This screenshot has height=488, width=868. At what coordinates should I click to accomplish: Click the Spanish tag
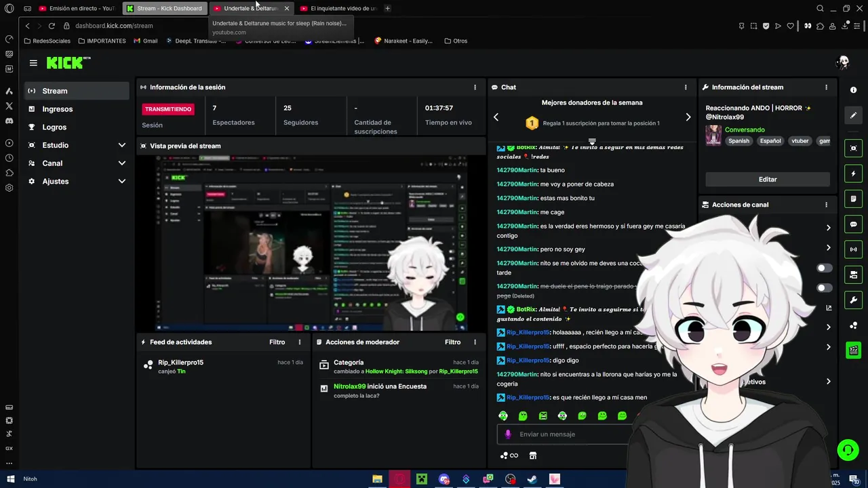click(739, 141)
